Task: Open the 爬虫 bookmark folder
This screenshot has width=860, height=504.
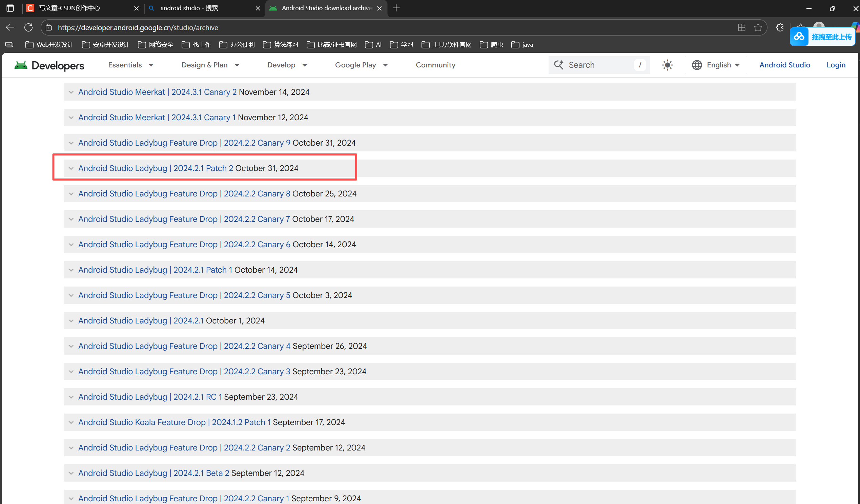Action: (491, 45)
